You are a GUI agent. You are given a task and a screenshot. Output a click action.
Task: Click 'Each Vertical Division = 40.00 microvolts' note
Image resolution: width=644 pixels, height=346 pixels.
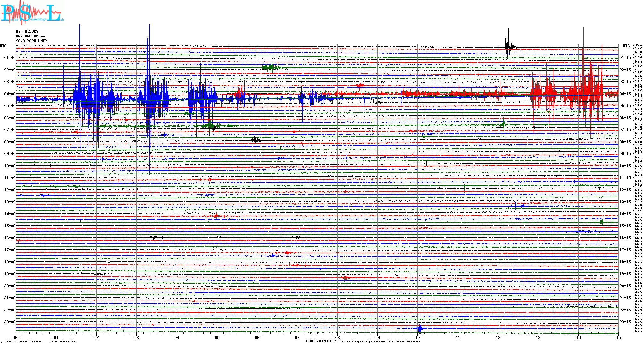click(x=41, y=342)
